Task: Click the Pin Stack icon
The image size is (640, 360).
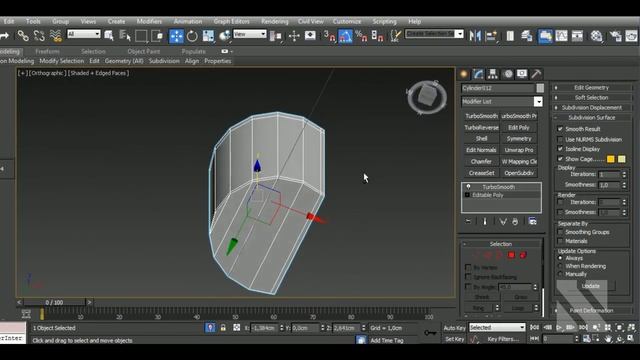Action: tap(468, 221)
